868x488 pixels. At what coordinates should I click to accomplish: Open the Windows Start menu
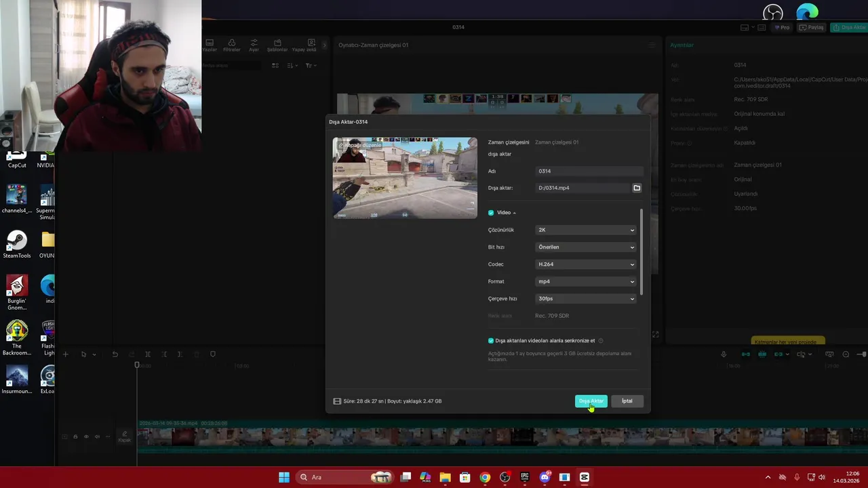(x=284, y=477)
